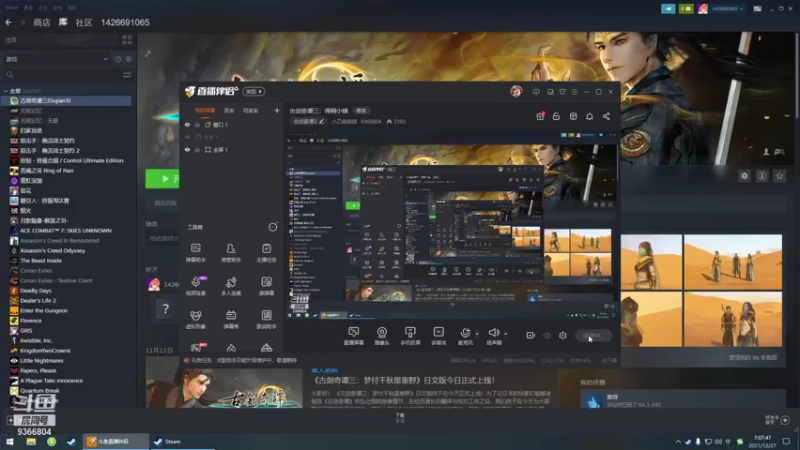Collapse the 全部 games list section
Image resolution: width=800 pixels, height=450 pixels.
[x=6, y=91]
